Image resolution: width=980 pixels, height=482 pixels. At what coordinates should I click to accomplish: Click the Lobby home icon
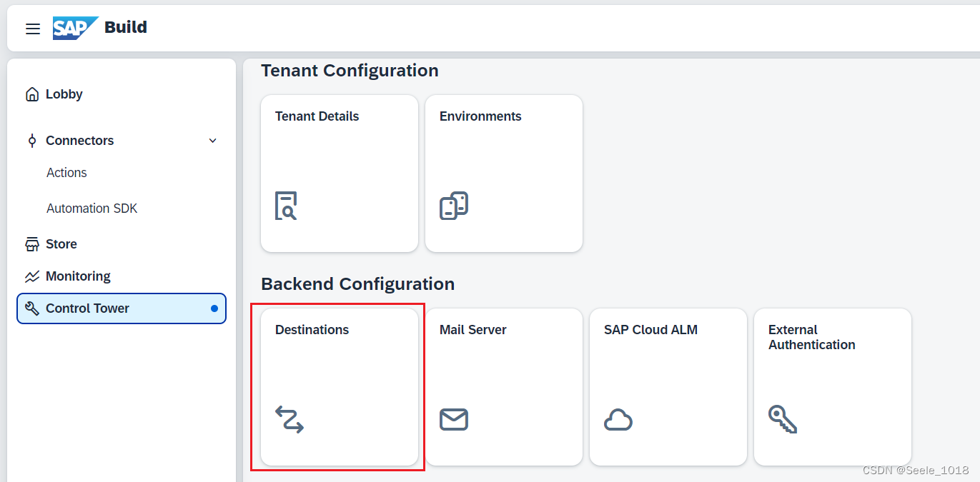32,94
